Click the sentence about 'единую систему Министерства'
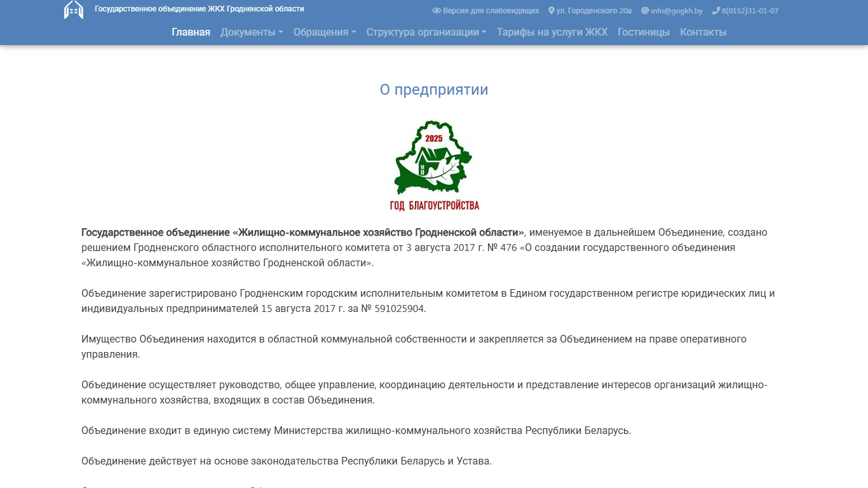The image size is (868, 488). (x=356, y=430)
